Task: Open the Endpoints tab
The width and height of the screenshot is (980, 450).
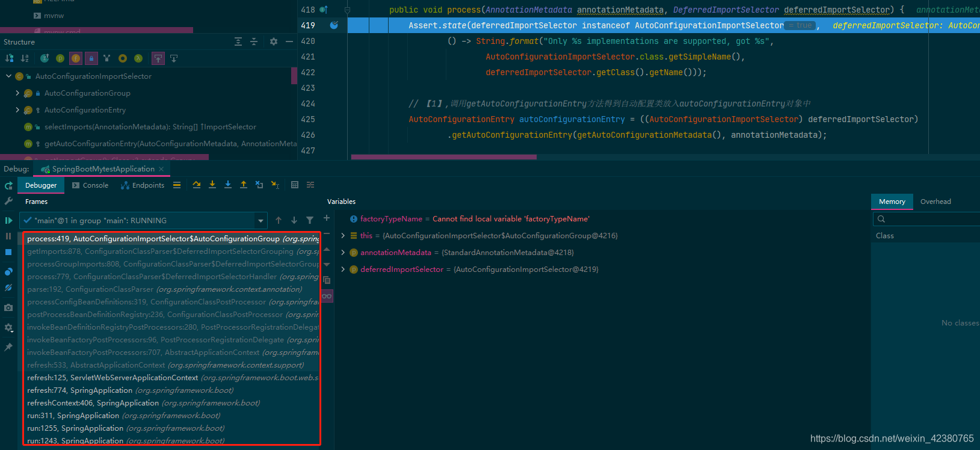Action: tap(143, 185)
